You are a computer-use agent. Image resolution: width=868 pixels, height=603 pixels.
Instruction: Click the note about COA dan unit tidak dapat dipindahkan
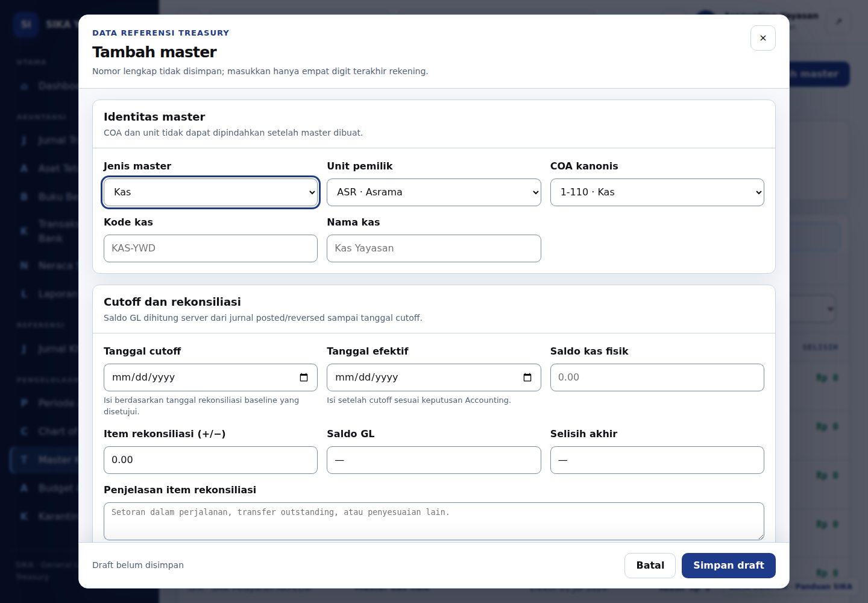(233, 133)
